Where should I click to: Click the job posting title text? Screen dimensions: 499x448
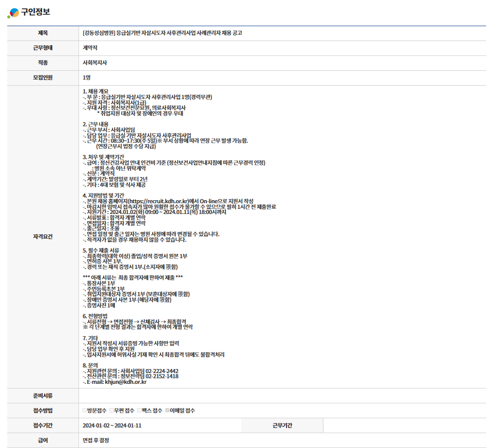click(162, 33)
